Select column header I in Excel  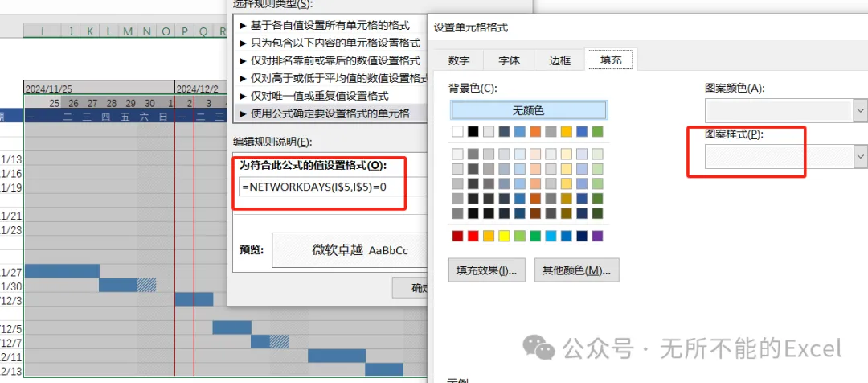[x=43, y=31]
